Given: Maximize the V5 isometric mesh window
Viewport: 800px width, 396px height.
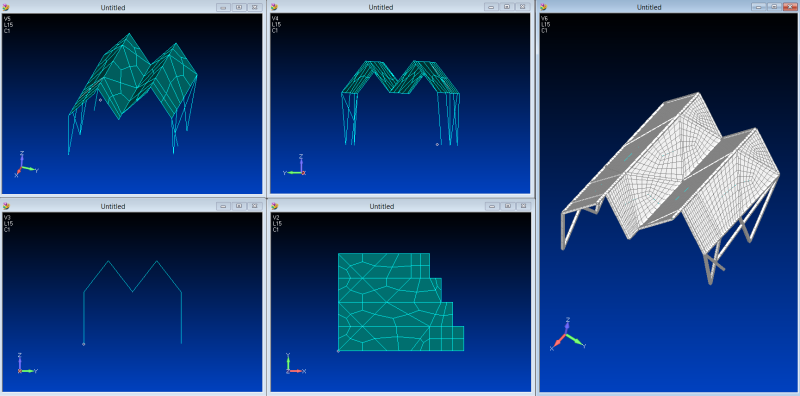Looking at the screenshot, I should coord(239,7).
